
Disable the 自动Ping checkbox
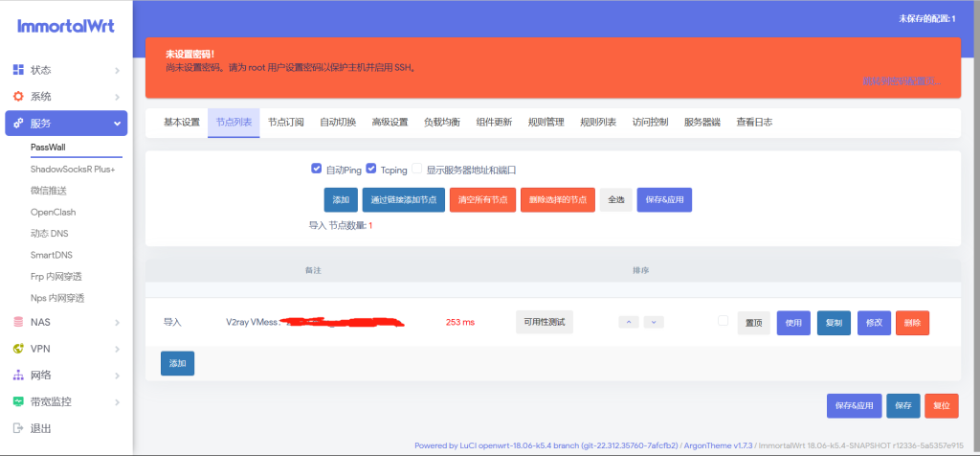pyautogui.click(x=317, y=169)
